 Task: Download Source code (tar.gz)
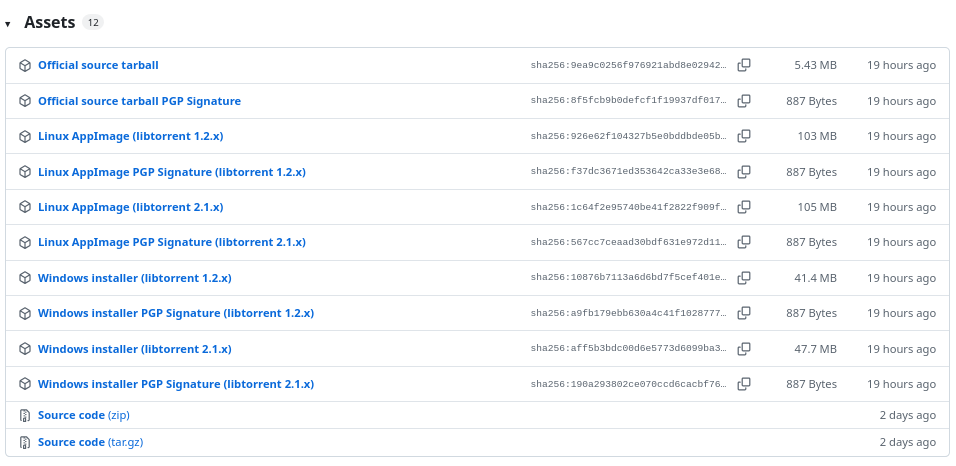pos(90,442)
